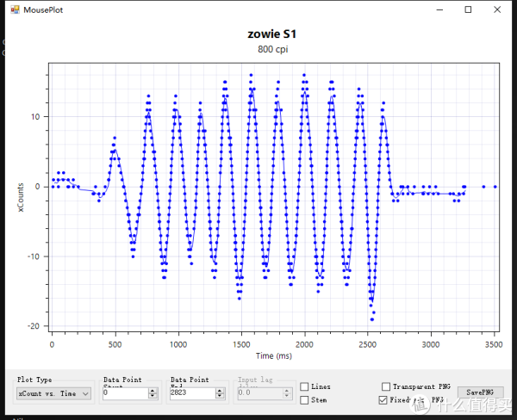Click the MousePlot app icon in title bar
Image resolution: width=517 pixels, height=420 pixels.
click(x=15, y=9)
